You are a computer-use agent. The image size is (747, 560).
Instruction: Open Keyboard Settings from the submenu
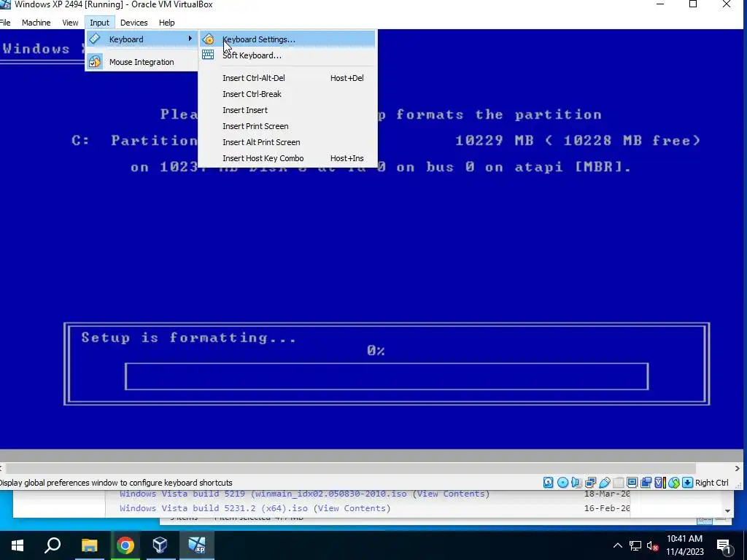point(287,39)
